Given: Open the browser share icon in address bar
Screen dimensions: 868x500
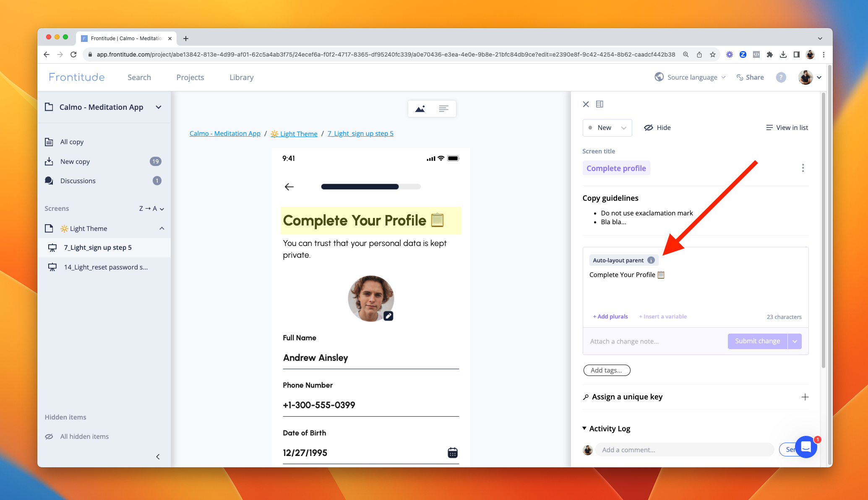Looking at the screenshot, I should click(x=699, y=54).
